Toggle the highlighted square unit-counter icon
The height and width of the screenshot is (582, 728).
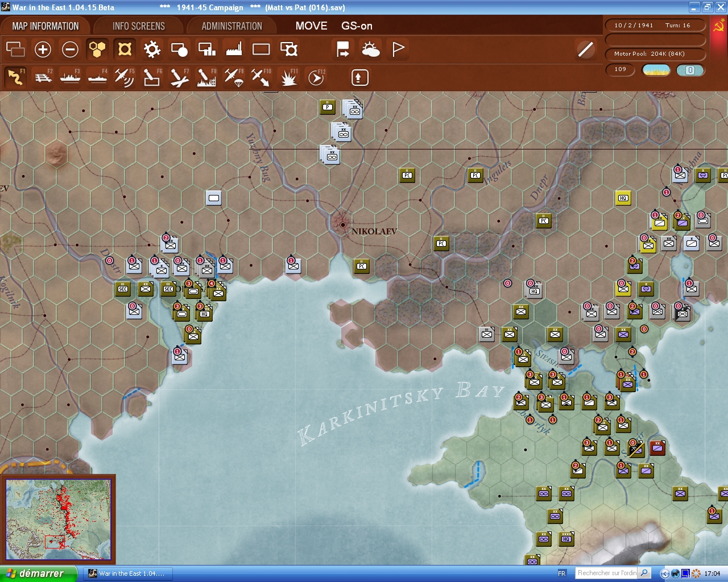tap(125, 49)
